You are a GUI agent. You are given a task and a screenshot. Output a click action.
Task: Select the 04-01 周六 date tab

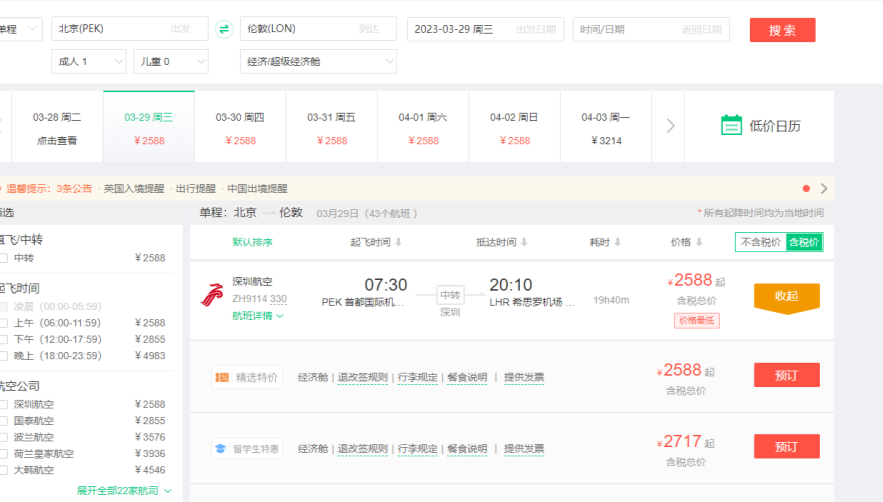coord(423,127)
